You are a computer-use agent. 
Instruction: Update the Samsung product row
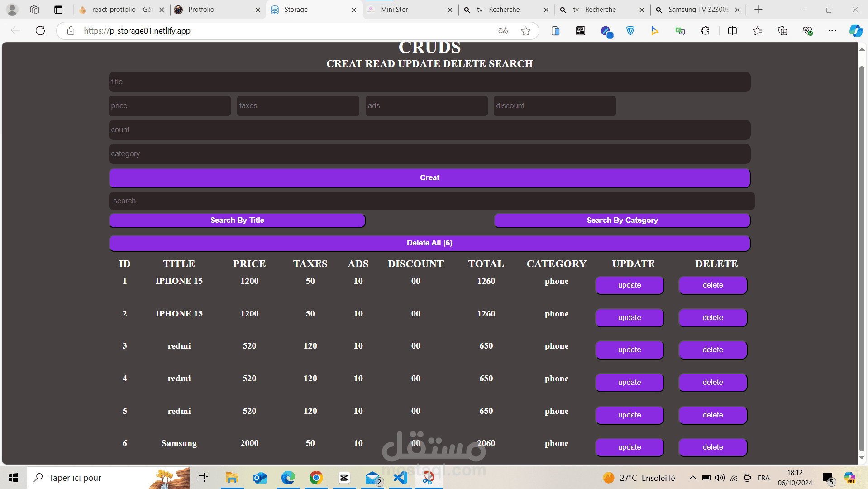(630, 447)
